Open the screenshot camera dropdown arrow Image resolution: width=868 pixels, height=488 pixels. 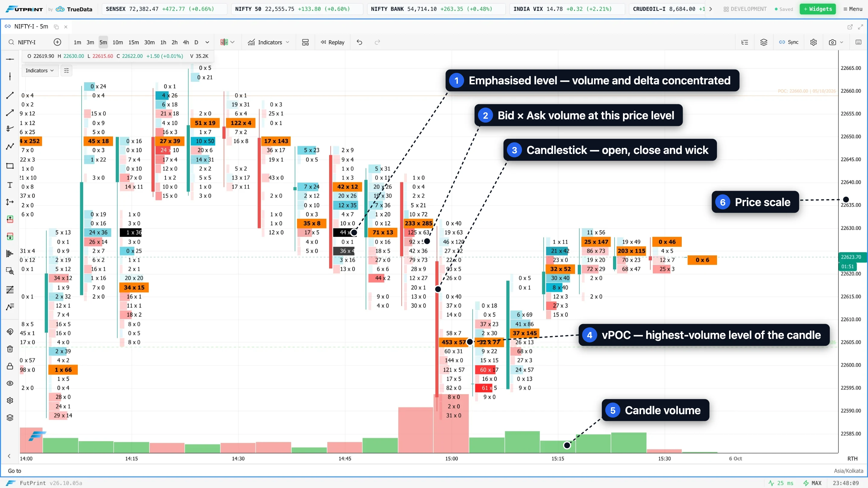[841, 42]
